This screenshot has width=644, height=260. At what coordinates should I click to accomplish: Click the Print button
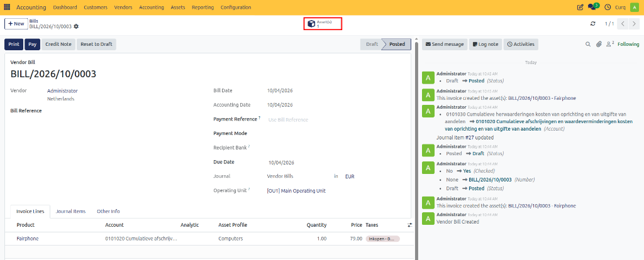coord(14,45)
